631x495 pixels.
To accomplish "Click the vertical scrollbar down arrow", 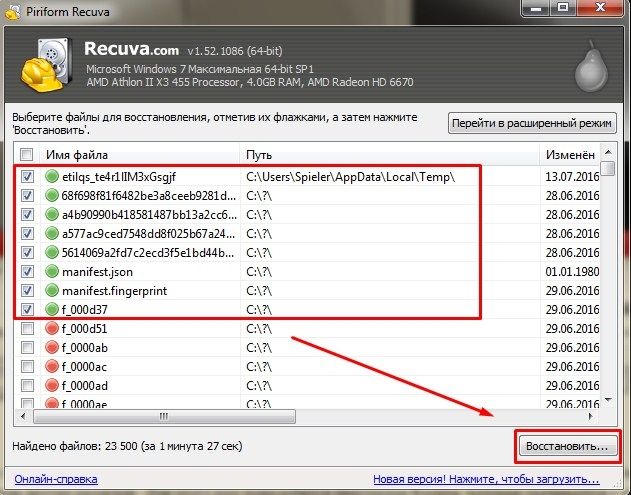I will pyautogui.click(x=608, y=400).
